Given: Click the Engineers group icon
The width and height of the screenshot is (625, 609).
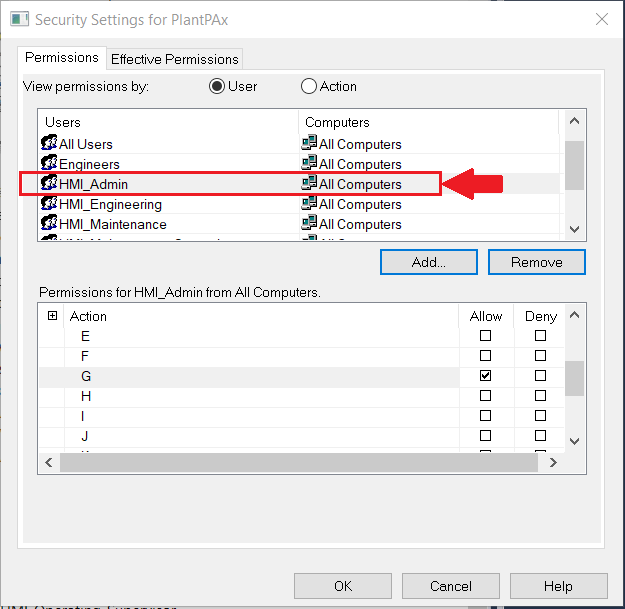Looking at the screenshot, I should tap(49, 163).
